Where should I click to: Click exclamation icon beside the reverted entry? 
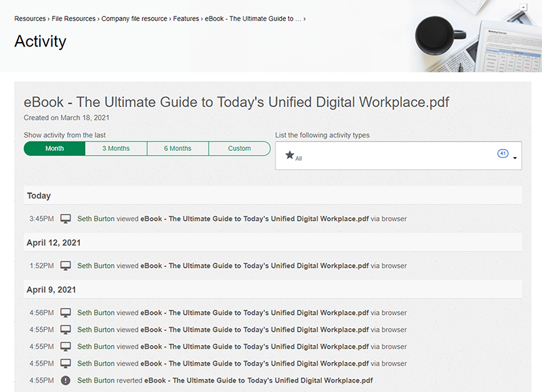click(x=65, y=380)
